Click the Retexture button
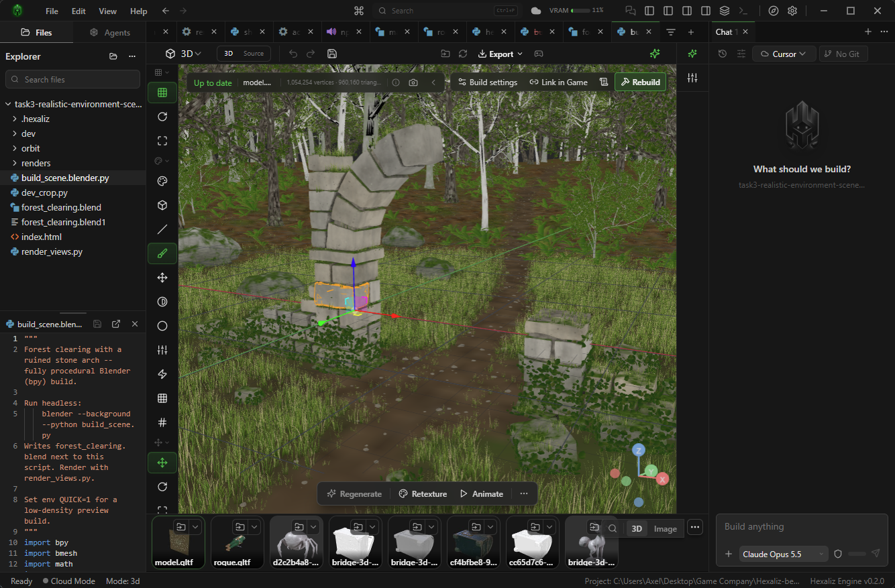 coord(423,494)
